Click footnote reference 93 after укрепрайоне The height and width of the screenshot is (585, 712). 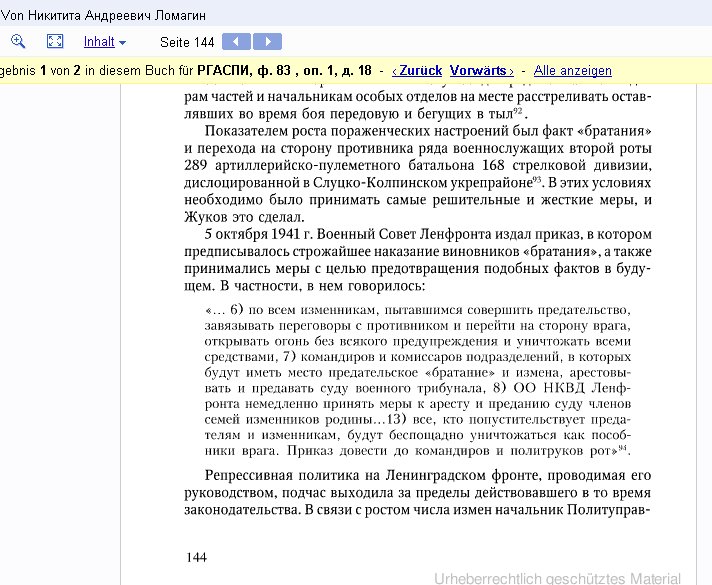pos(537,179)
